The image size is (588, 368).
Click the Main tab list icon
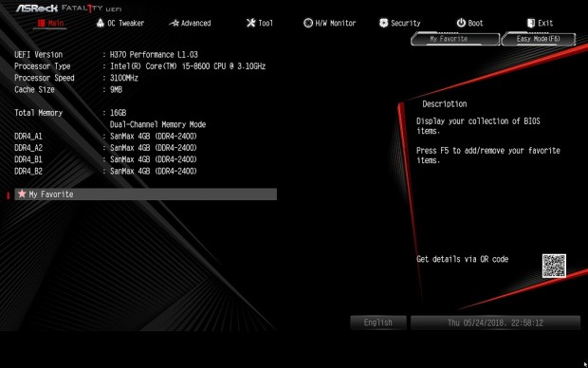click(x=41, y=24)
